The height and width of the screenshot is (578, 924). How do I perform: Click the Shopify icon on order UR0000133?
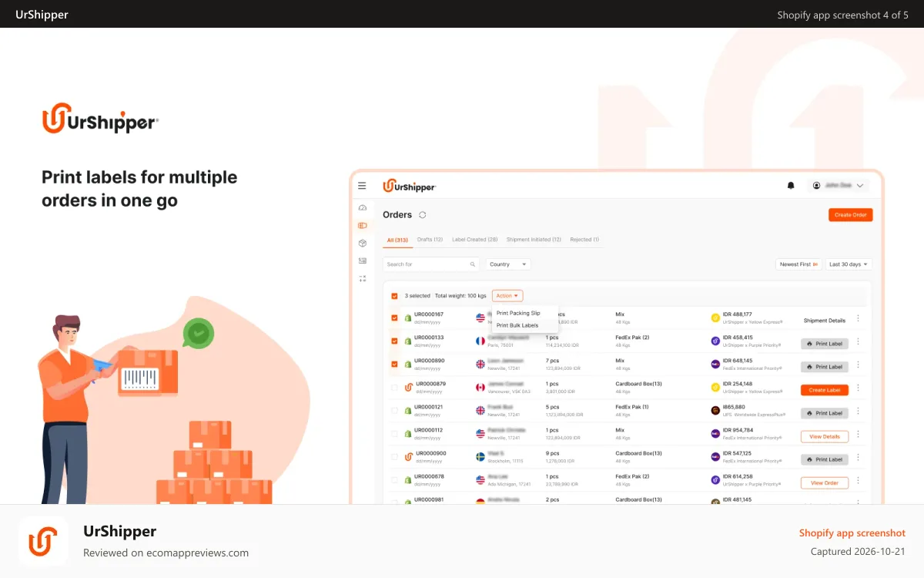click(x=408, y=341)
